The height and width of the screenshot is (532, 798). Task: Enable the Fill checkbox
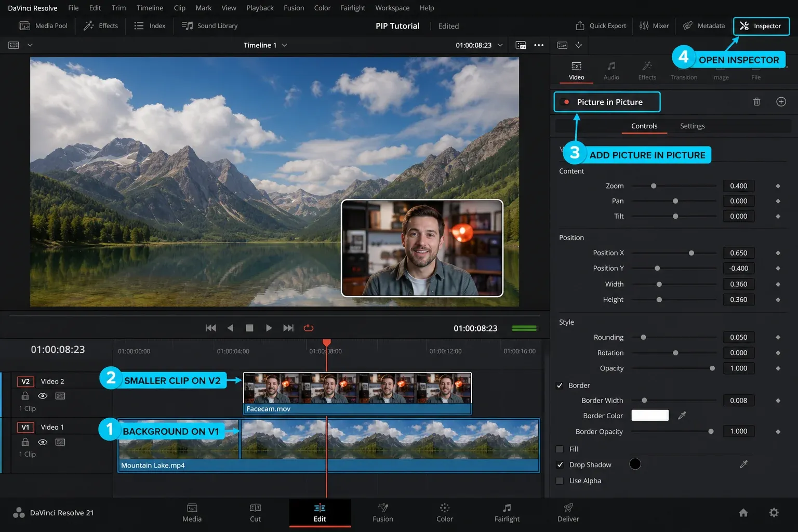point(560,449)
